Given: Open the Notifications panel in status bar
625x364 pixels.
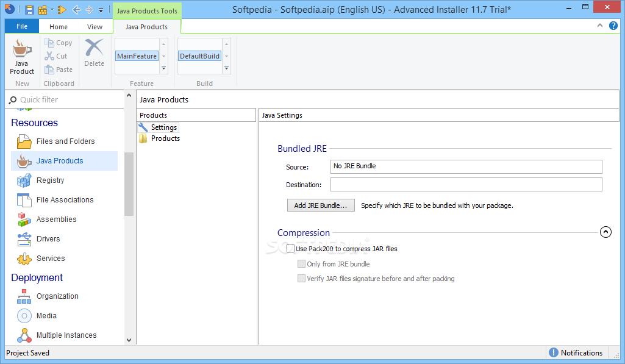Looking at the screenshot, I should click(x=576, y=352).
